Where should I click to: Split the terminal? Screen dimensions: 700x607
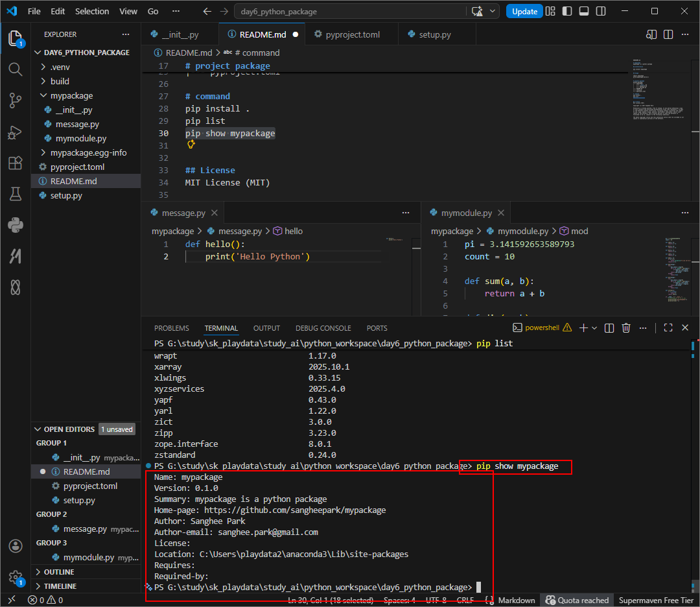609,328
